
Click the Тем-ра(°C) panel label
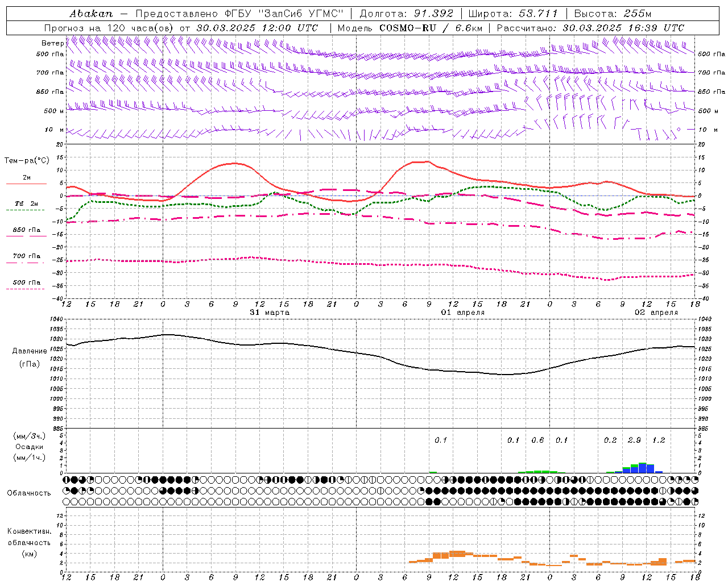(x=27, y=161)
